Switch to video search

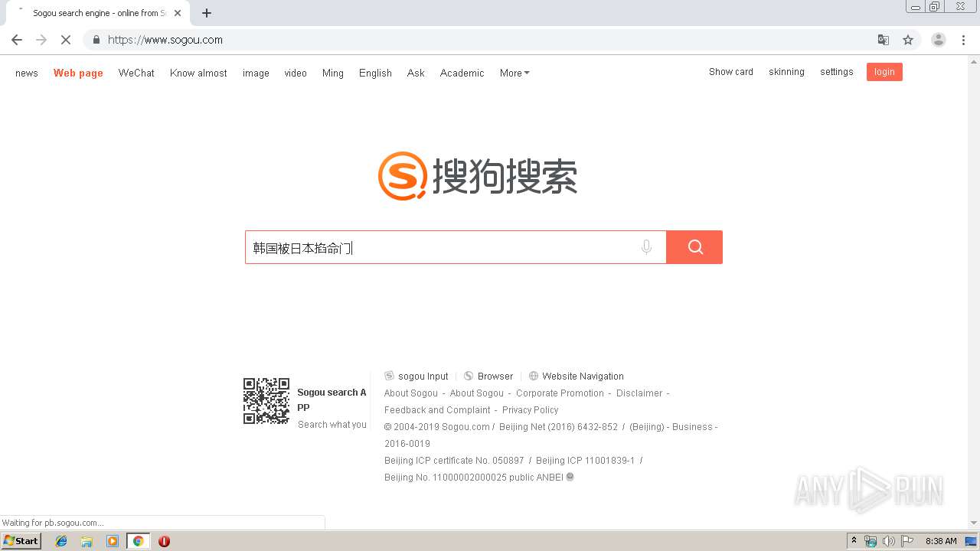[296, 73]
